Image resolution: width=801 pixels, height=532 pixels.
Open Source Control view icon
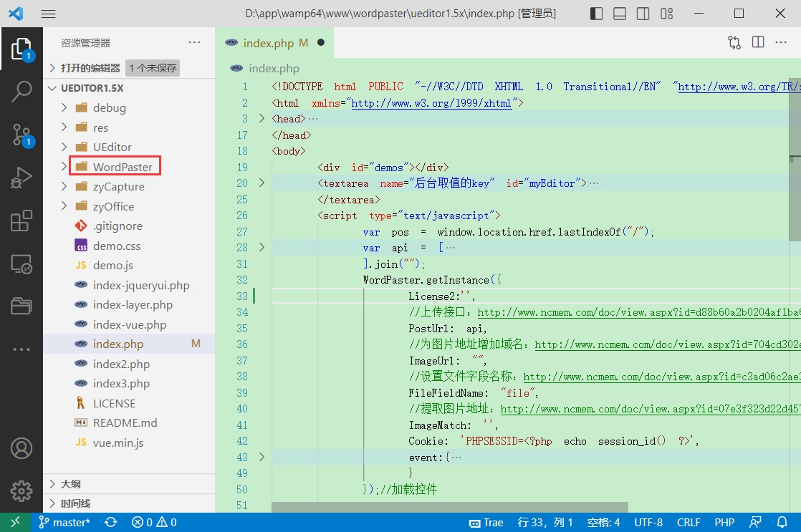21,134
